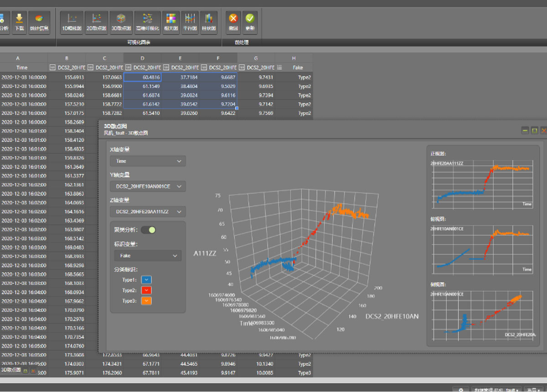Image resolution: width=547 pixels, height=392 pixels.
Task: Select cell with value 9.7431
Action: point(256,77)
